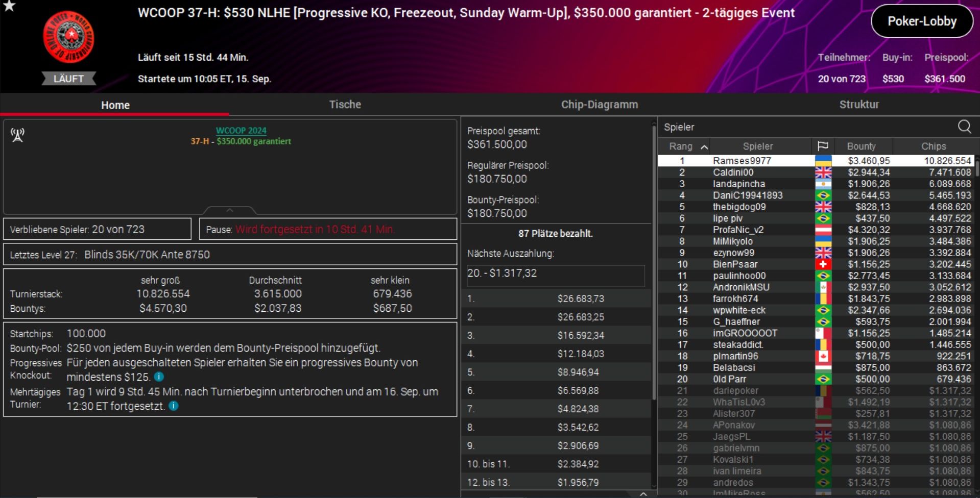Click info icon next to progressive knockout
980x498 pixels.
coord(159,377)
